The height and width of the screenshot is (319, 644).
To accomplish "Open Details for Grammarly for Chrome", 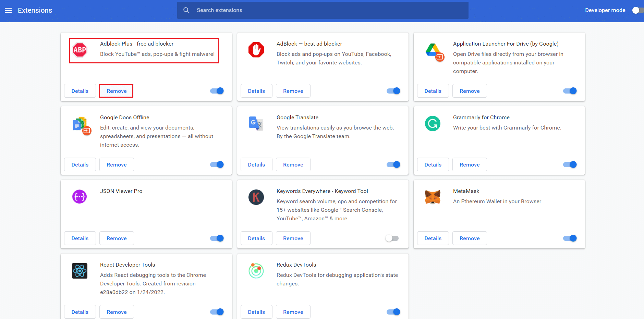I will tap(433, 164).
